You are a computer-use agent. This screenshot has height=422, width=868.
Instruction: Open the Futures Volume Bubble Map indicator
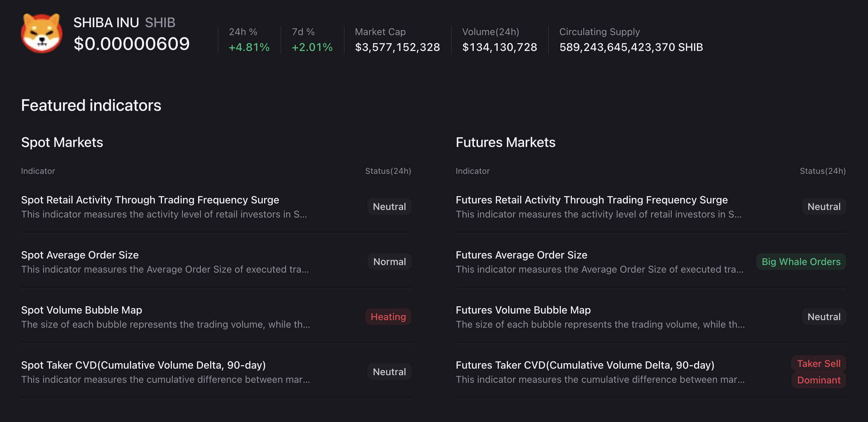tap(523, 310)
